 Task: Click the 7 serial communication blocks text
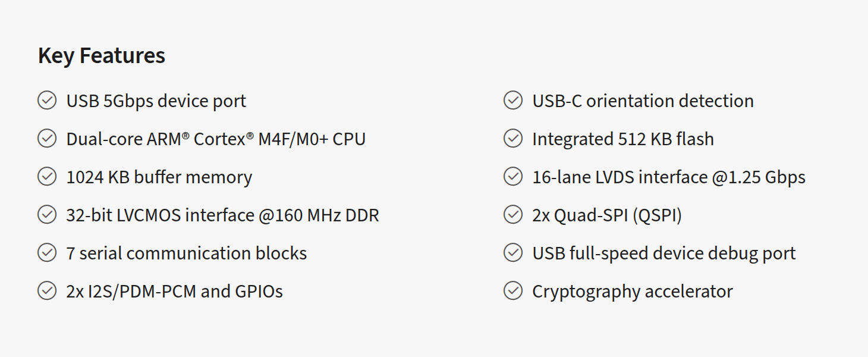[187, 253]
